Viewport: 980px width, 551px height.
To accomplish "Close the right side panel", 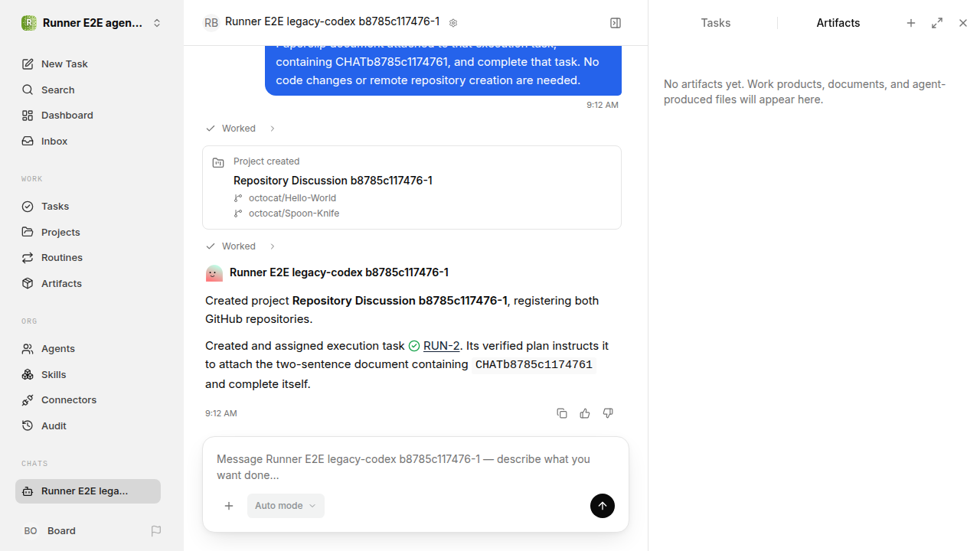I will click(x=963, y=23).
